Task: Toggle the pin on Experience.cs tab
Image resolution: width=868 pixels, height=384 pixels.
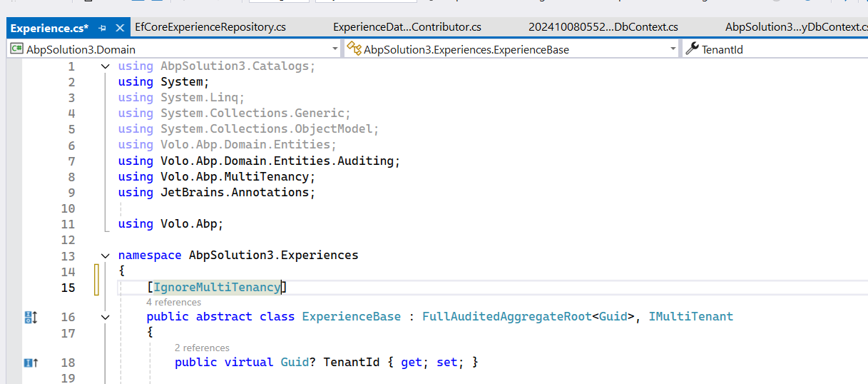Action: [x=102, y=28]
